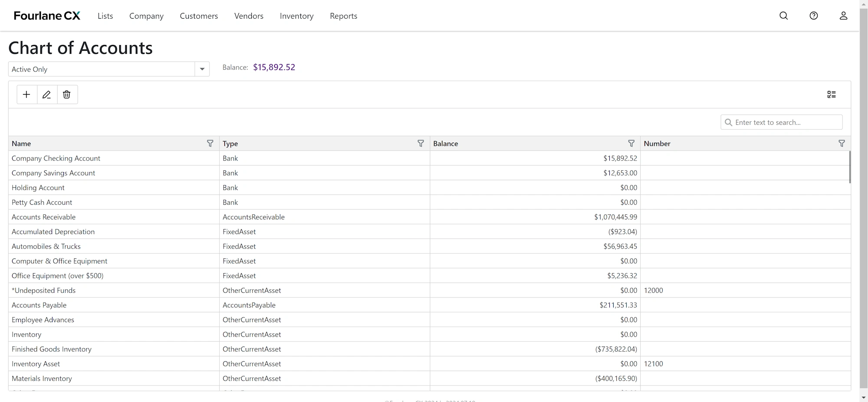The height and width of the screenshot is (402, 868).
Task: Select Accounts Receivable row name
Action: pos(43,217)
